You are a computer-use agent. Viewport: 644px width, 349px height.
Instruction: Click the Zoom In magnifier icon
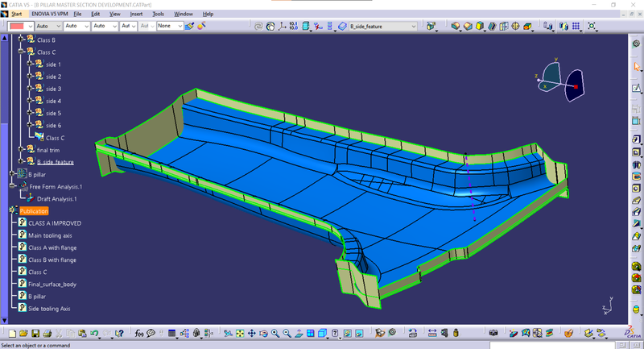[275, 333]
